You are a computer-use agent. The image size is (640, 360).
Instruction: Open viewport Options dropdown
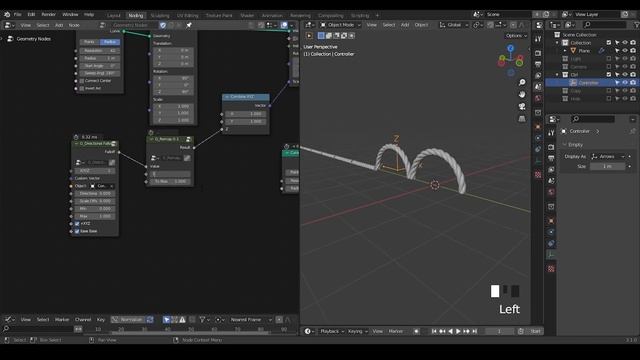tap(516, 36)
